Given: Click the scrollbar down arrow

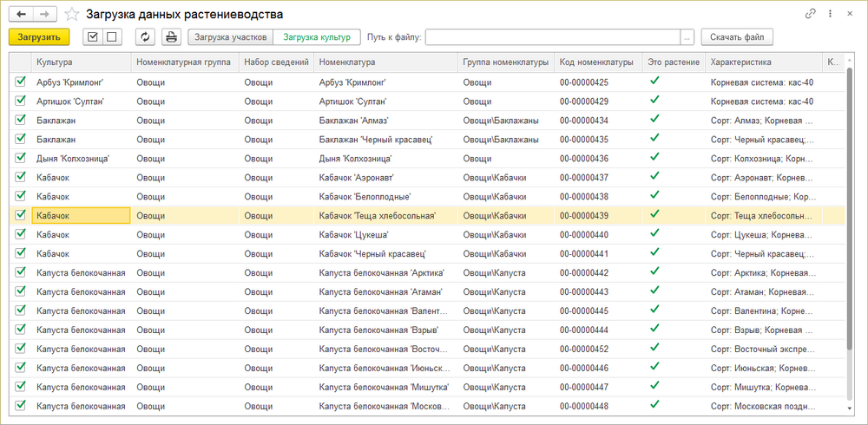Looking at the screenshot, I should [x=851, y=409].
